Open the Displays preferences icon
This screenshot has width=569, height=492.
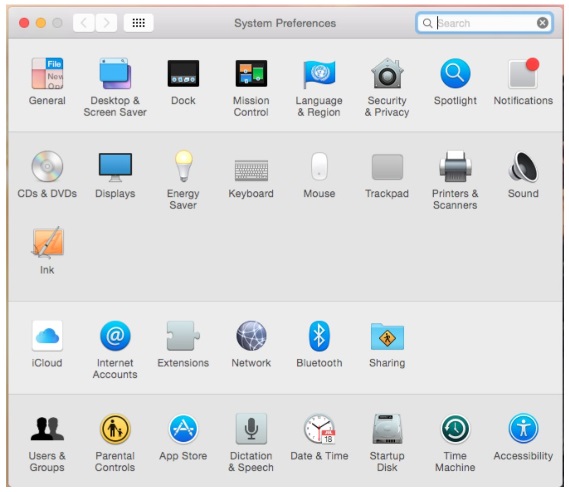click(115, 167)
